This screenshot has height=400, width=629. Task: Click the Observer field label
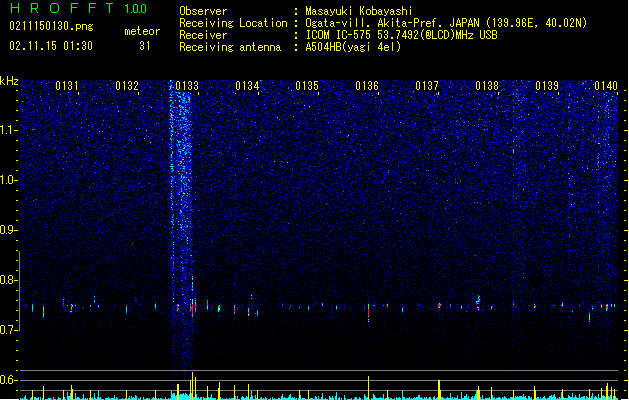[x=203, y=11]
